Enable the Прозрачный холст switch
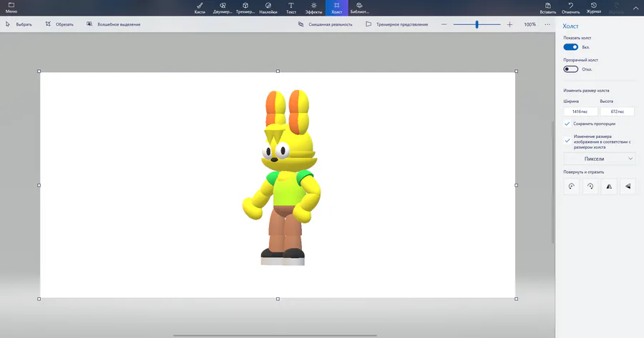This screenshot has height=338, width=644. click(x=570, y=69)
